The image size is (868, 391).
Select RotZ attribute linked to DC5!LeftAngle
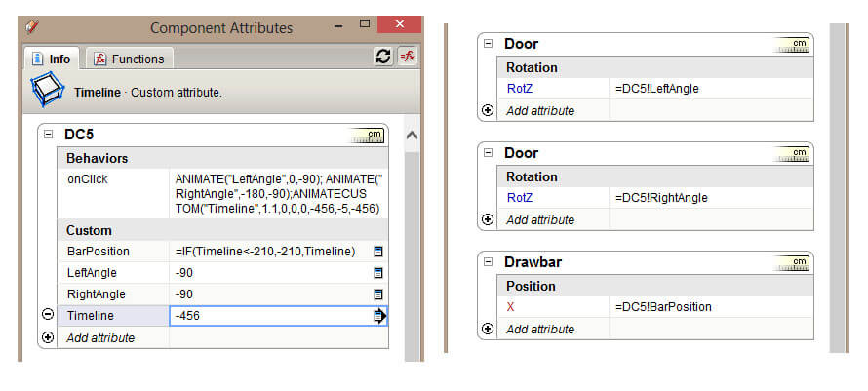tap(520, 89)
